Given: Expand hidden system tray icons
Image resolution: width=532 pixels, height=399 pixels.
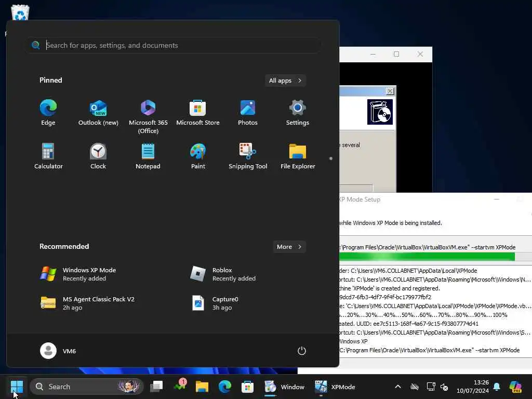Looking at the screenshot, I should click(x=397, y=387).
